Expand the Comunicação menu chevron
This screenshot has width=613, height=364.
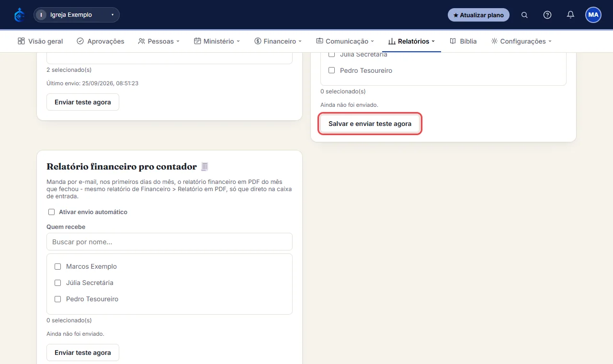click(x=373, y=41)
